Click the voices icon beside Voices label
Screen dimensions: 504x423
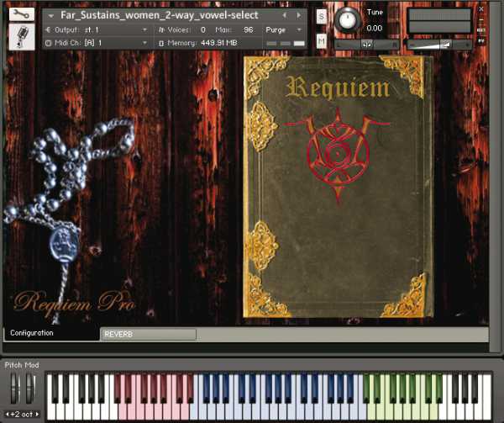161,30
